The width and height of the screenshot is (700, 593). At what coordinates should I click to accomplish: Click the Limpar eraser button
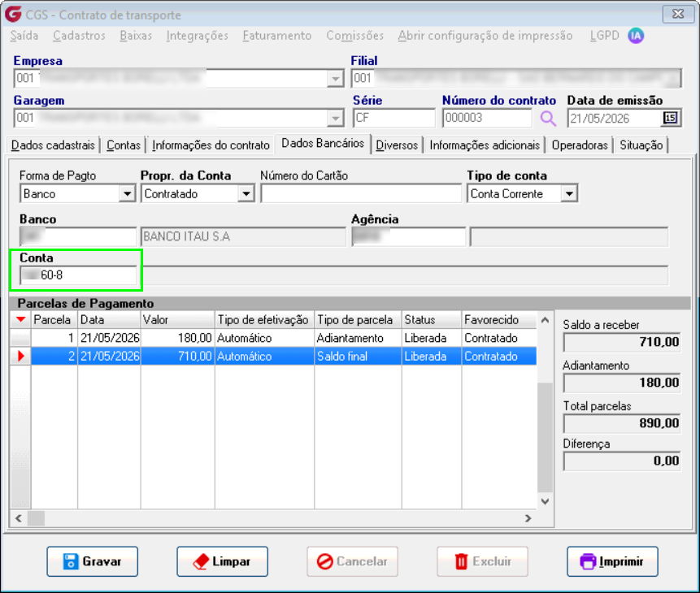click(222, 561)
